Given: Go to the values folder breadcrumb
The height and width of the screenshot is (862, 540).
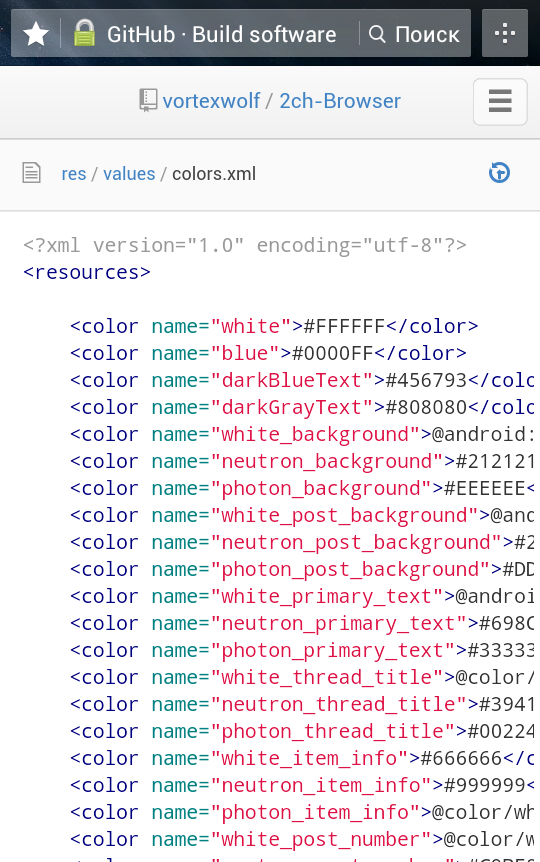Looking at the screenshot, I should click(x=129, y=174).
